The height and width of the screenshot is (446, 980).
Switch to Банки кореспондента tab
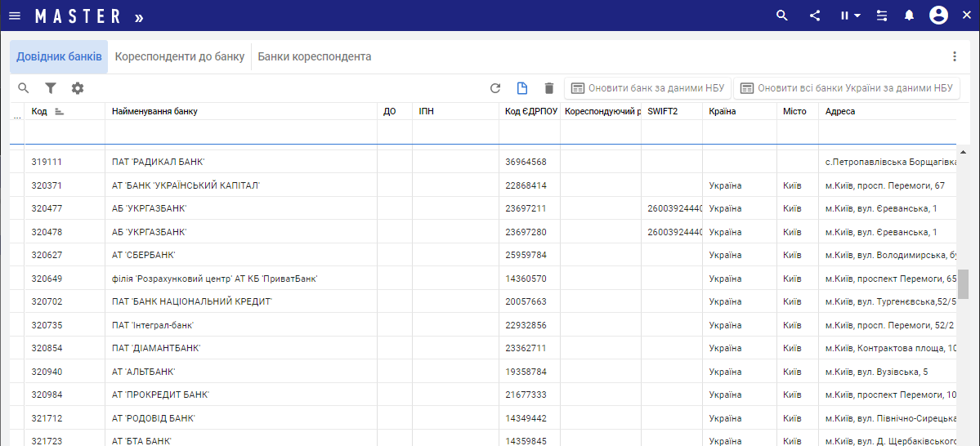[315, 57]
